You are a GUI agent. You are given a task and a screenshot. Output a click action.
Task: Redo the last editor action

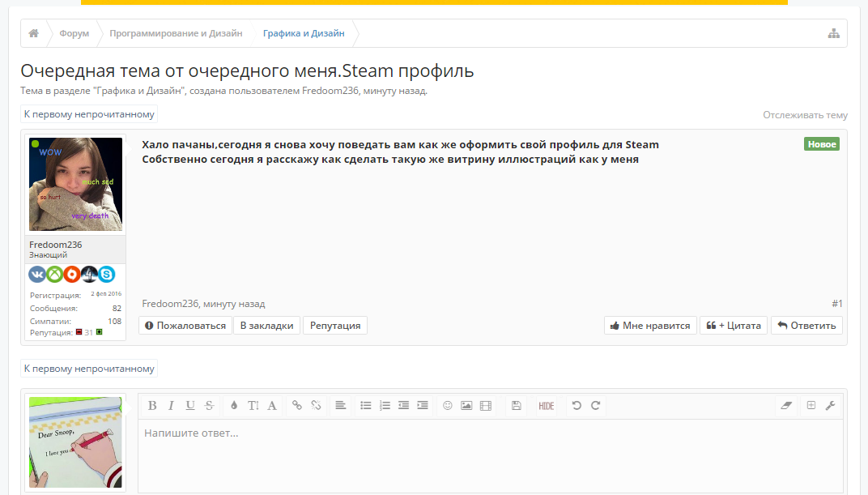pyautogui.click(x=596, y=406)
